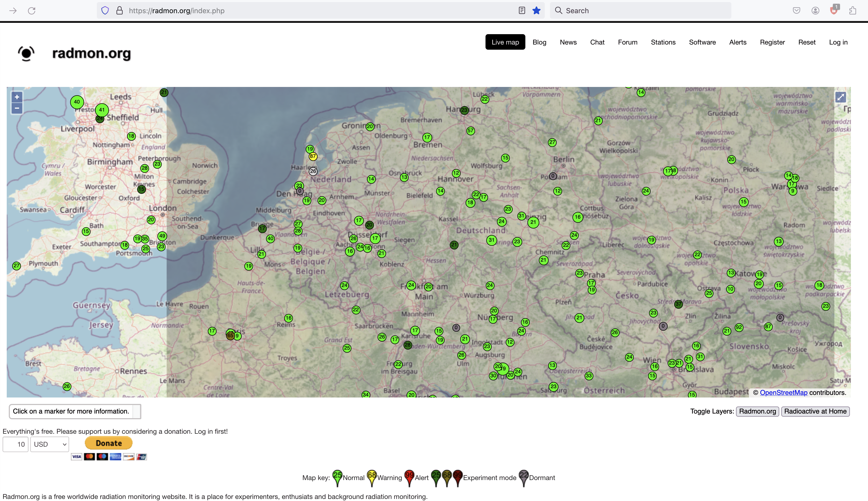Click the yellow Warning key marker
The image size is (868, 501).
[x=372, y=478]
